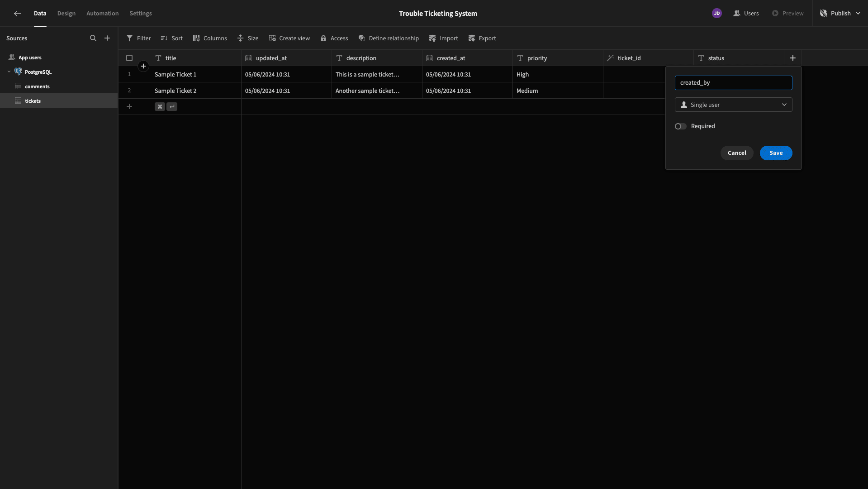Open the comments table
The height and width of the screenshot is (489, 868).
pos(59,86)
